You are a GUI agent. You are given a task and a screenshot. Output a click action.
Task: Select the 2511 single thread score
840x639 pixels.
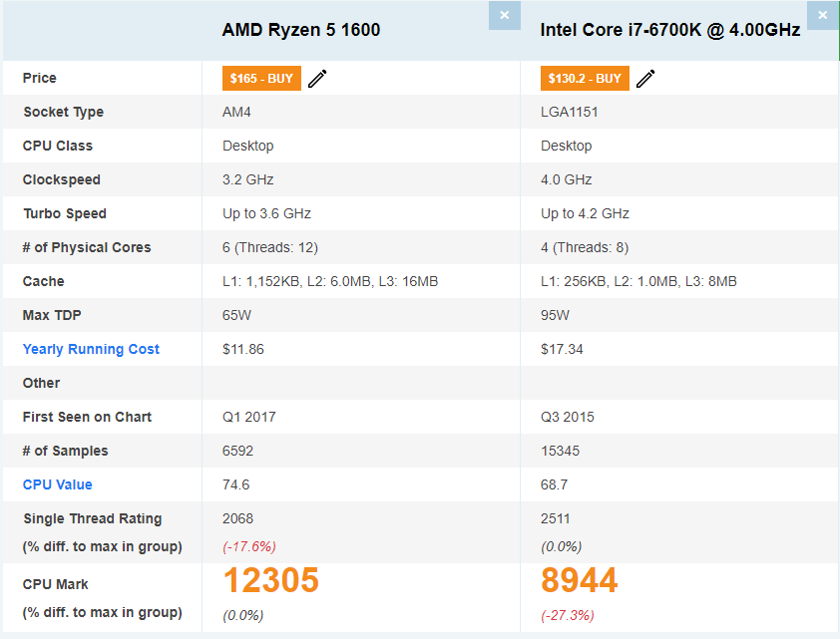click(x=555, y=518)
